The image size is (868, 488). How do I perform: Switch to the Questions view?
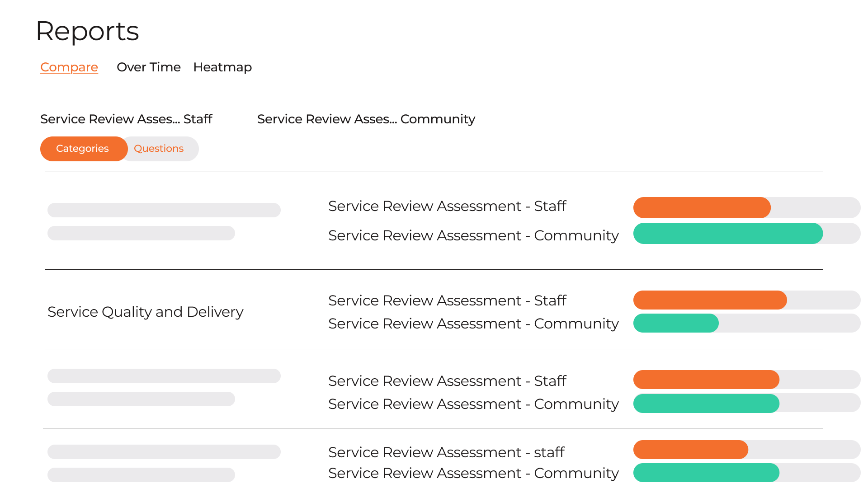coord(159,149)
